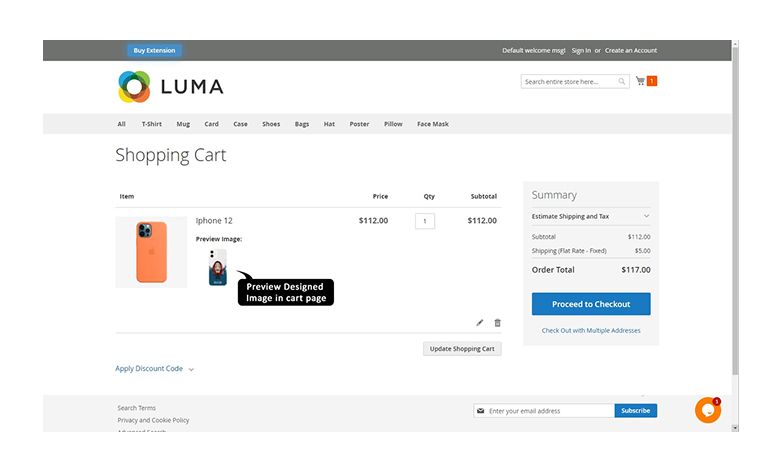Go to the Poster category

[359, 124]
